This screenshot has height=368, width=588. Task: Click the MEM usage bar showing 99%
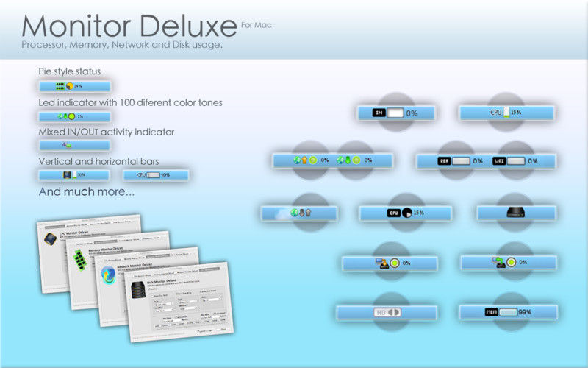click(508, 312)
